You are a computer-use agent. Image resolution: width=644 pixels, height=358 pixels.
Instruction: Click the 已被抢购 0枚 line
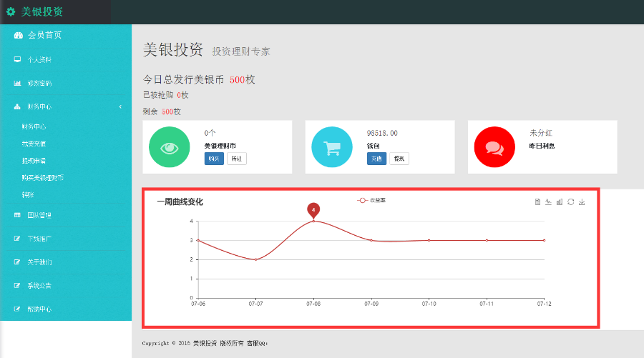[x=165, y=95]
